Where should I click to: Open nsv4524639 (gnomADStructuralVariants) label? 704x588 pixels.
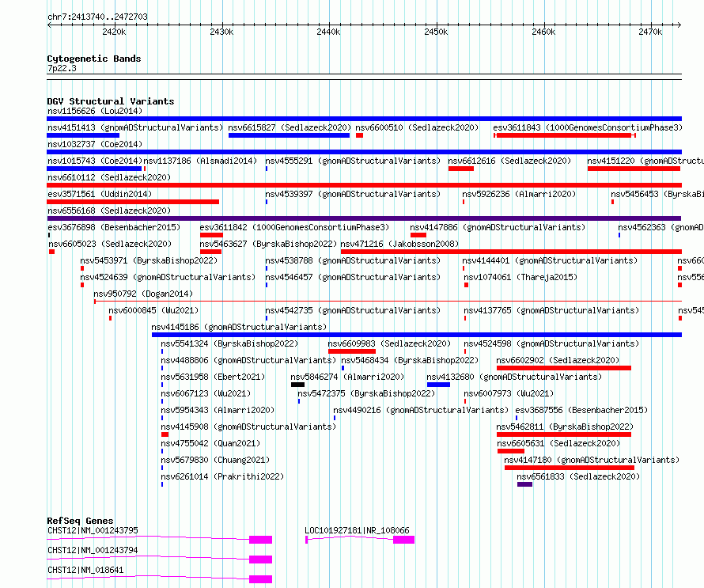point(168,277)
